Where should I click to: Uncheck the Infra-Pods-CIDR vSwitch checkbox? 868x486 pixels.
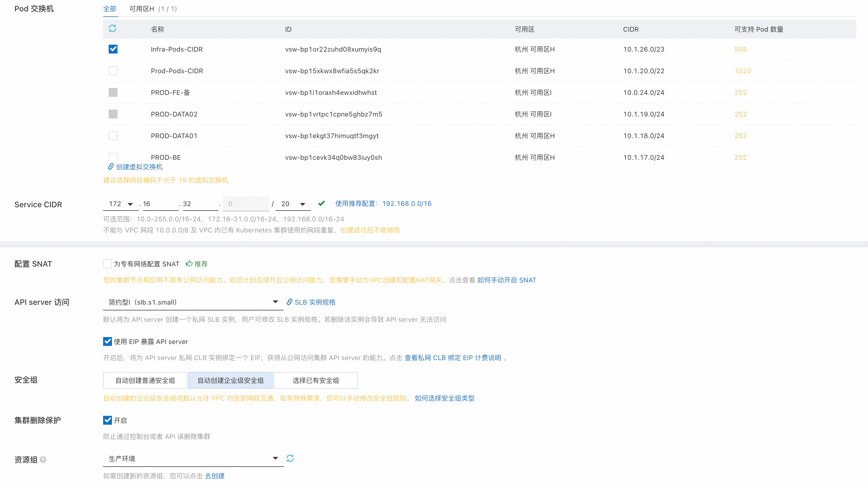(x=113, y=49)
